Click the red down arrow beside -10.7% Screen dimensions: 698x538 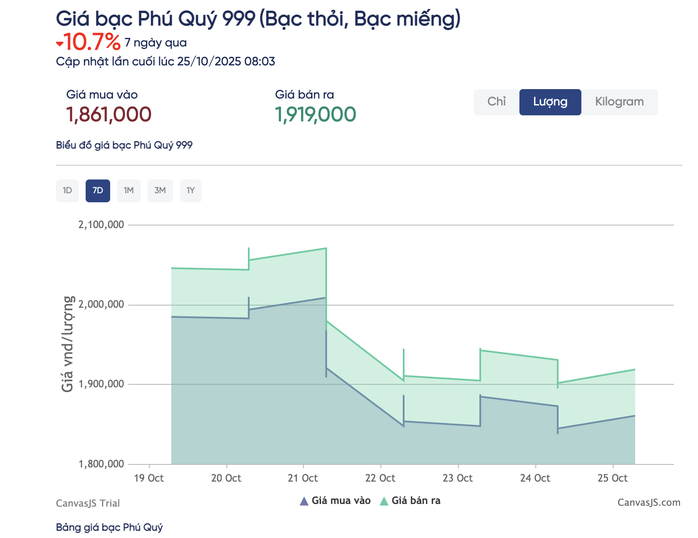[x=60, y=43]
